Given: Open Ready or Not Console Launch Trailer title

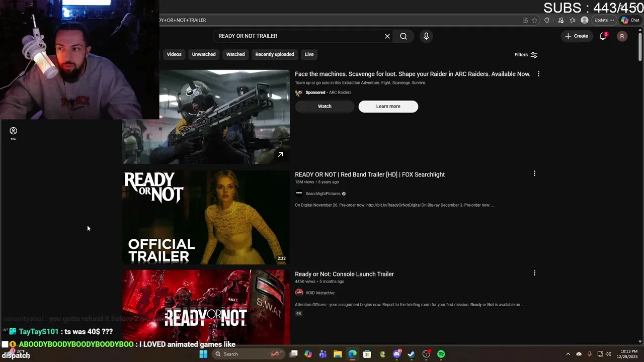Looking at the screenshot, I should pos(344,274).
